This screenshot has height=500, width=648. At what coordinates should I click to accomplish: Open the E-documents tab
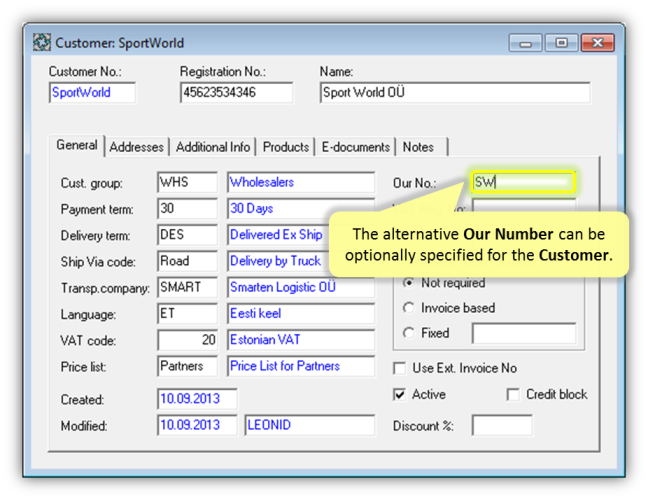pyautogui.click(x=355, y=147)
